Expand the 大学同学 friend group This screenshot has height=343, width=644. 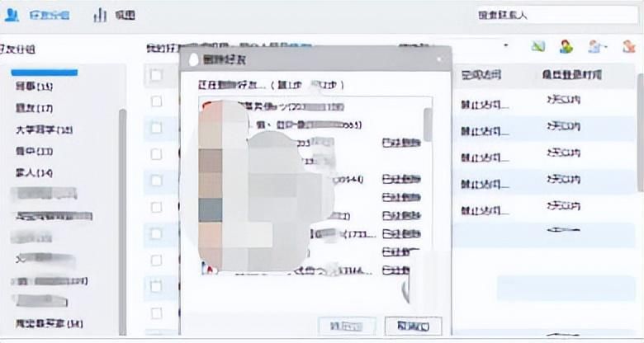click(45, 130)
